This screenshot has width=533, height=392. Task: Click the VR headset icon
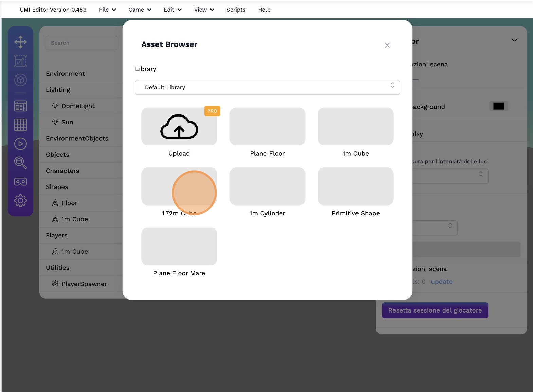[x=20, y=182]
